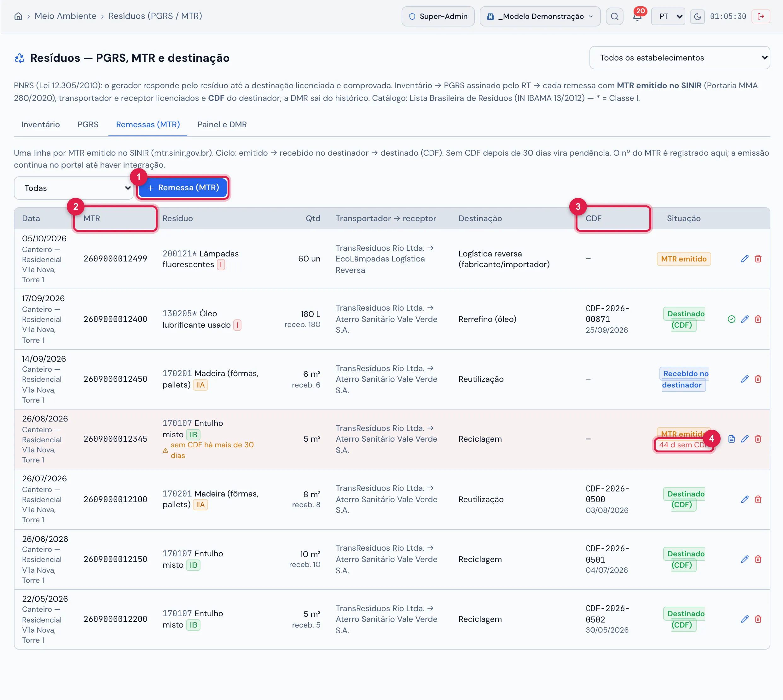This screenshot has height=700, width=783.
Task: Click CDF-2026-00871 cell text
Action: pyautogui.click(x=607, y=314)
